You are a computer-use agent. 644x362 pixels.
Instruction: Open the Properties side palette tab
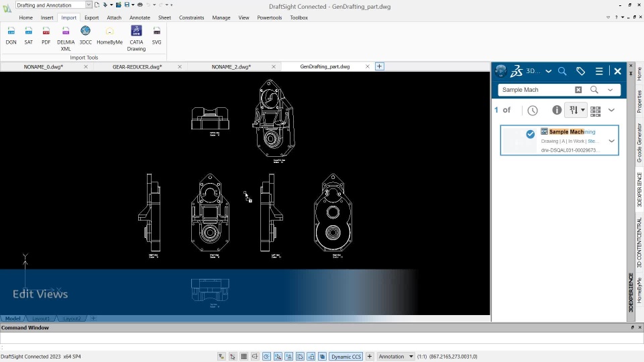tap(639, 101)
